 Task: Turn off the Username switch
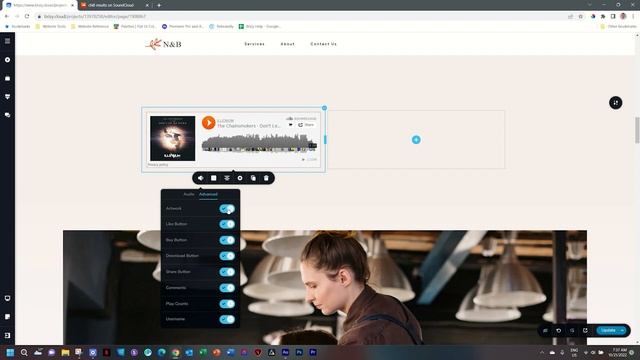227,319
